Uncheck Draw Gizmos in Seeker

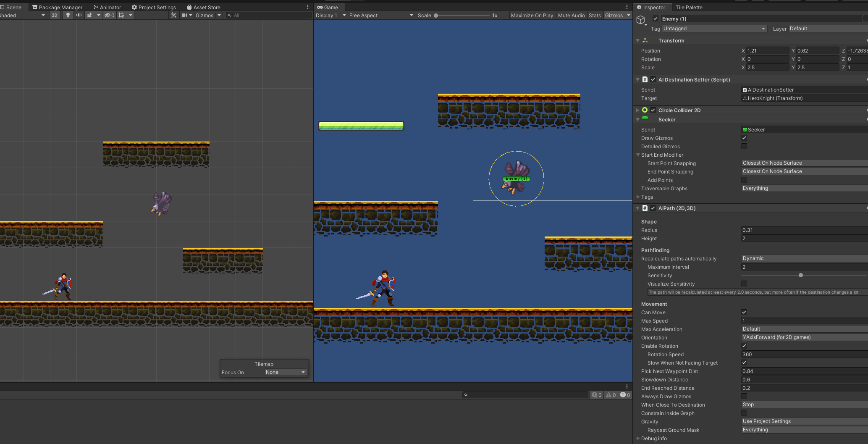click(744, 138)
